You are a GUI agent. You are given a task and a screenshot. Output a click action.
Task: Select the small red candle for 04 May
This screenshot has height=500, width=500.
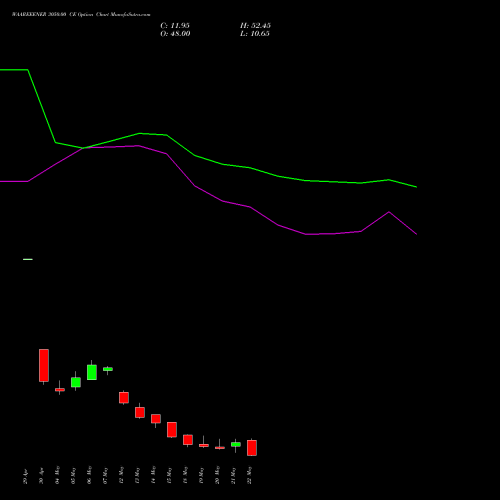tap(60, 389)
